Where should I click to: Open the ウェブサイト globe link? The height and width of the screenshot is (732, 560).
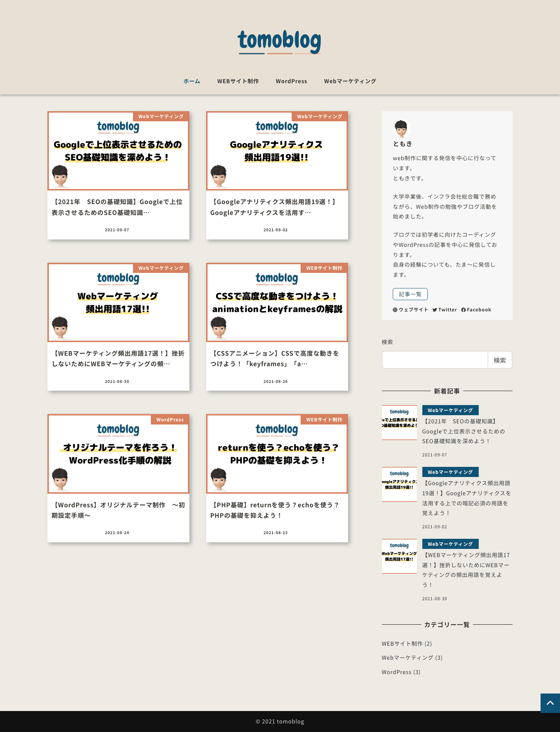pos(410,310)
